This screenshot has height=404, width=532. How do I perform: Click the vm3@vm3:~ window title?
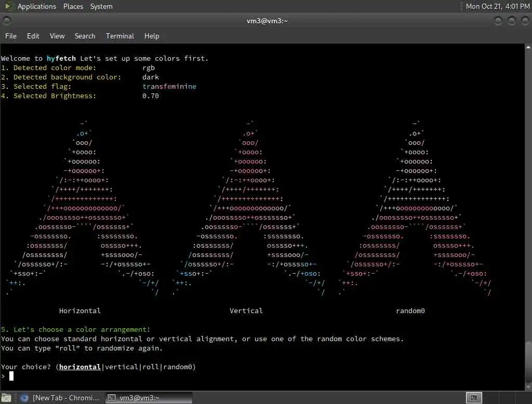267,21
